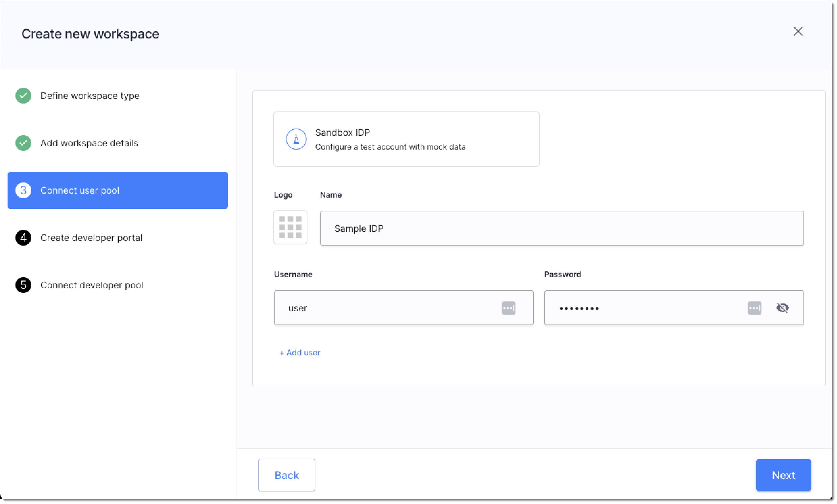Click the step 5 number circle
837x504 pixels.
click(x=23, y=285)
